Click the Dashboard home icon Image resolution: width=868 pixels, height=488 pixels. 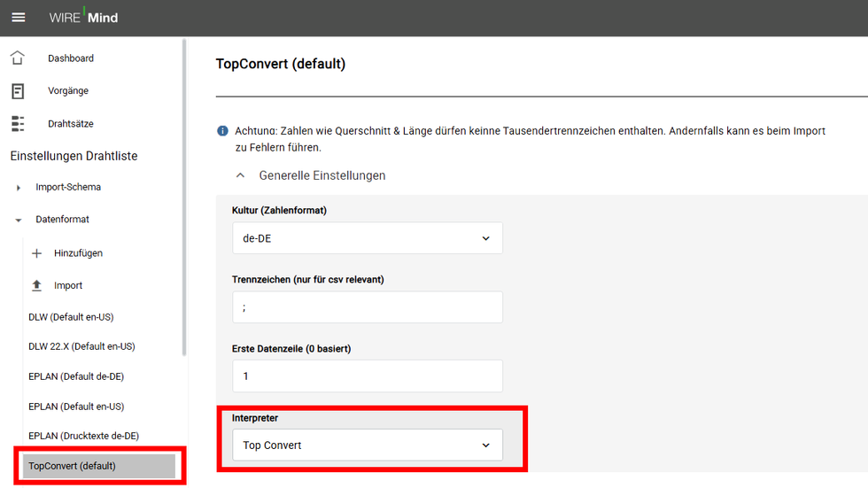(17, 58)
